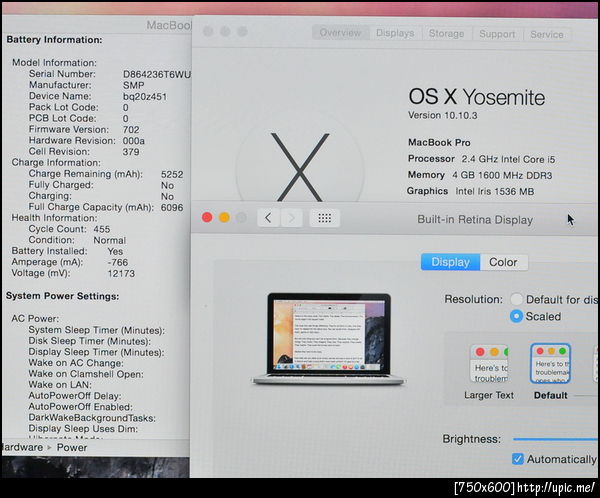Screen dimensions: 600x498
Task: Click the MacBook preview image
Action: [329, 339]
